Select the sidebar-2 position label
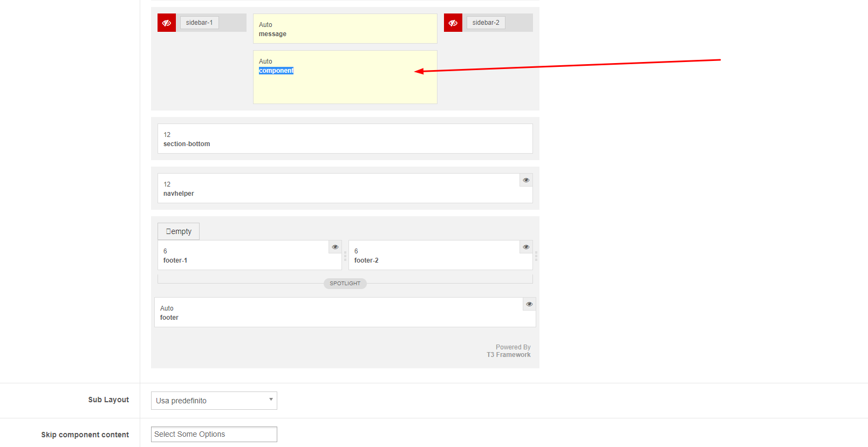This screenshot has height=447, width=868. pos(486,23)
